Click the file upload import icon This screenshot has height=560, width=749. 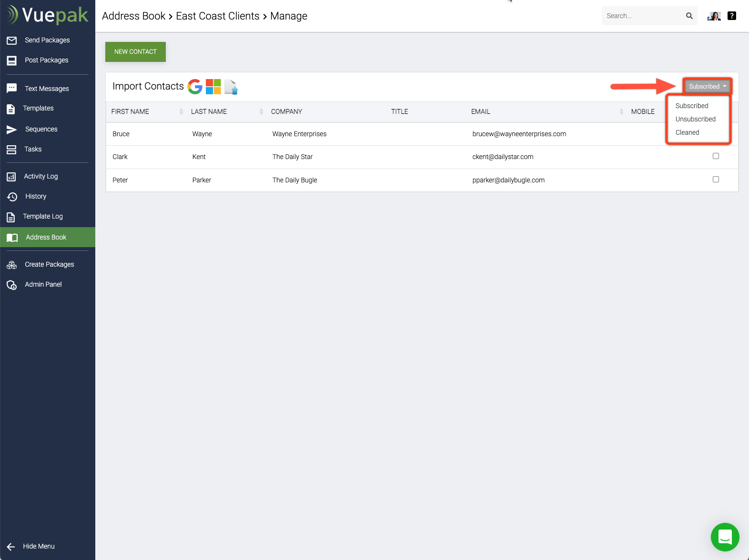pos(231,87)
